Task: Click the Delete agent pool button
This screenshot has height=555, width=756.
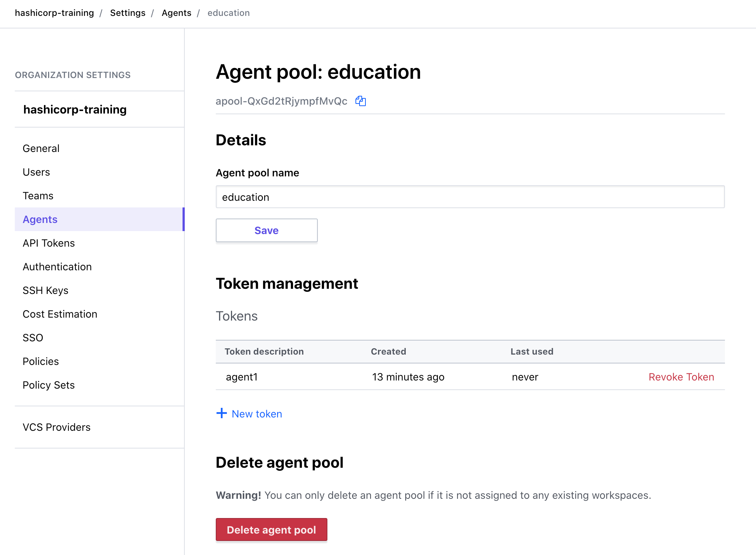Action: point(271,529)
